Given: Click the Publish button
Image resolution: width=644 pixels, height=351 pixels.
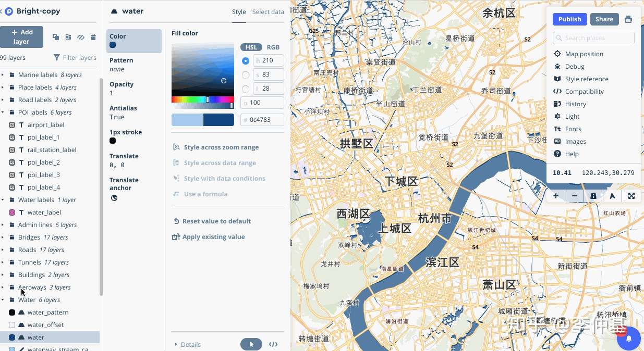Looking at the screenshot, I should tap(569, 19).
